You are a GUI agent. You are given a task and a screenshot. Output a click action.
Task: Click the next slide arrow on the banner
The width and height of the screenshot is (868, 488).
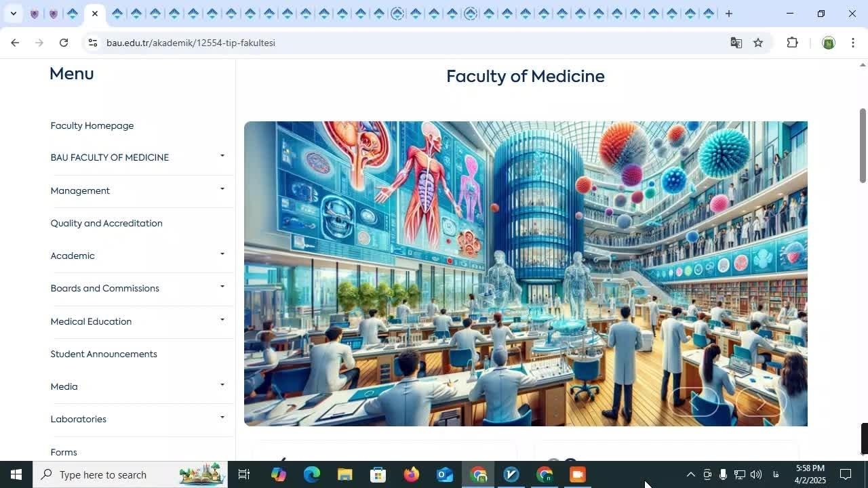point(761,404)
